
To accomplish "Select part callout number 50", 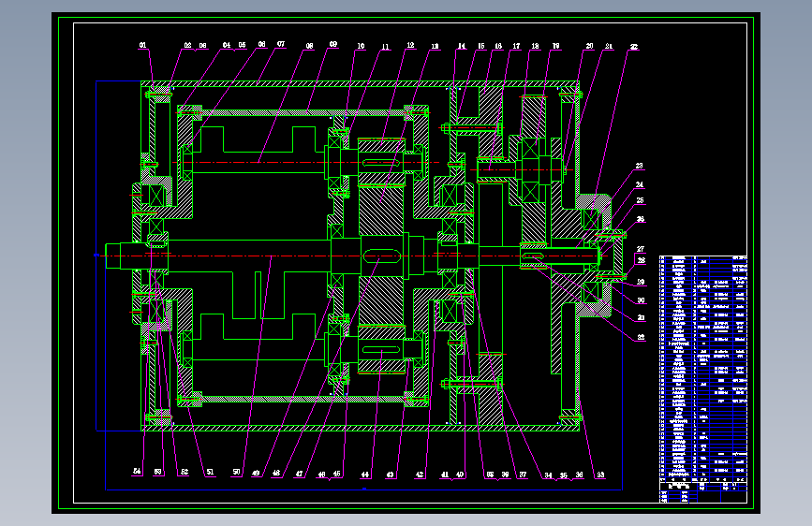I will click(237, 472).
